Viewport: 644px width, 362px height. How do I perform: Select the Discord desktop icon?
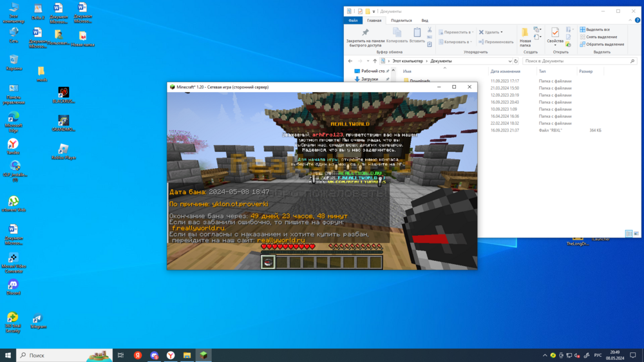point(13,287)
